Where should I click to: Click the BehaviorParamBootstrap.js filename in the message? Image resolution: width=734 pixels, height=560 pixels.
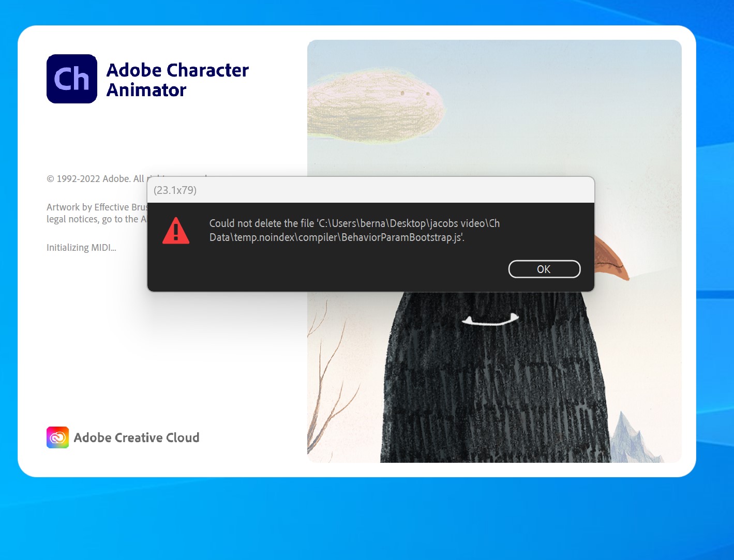[x=402, y=238]
